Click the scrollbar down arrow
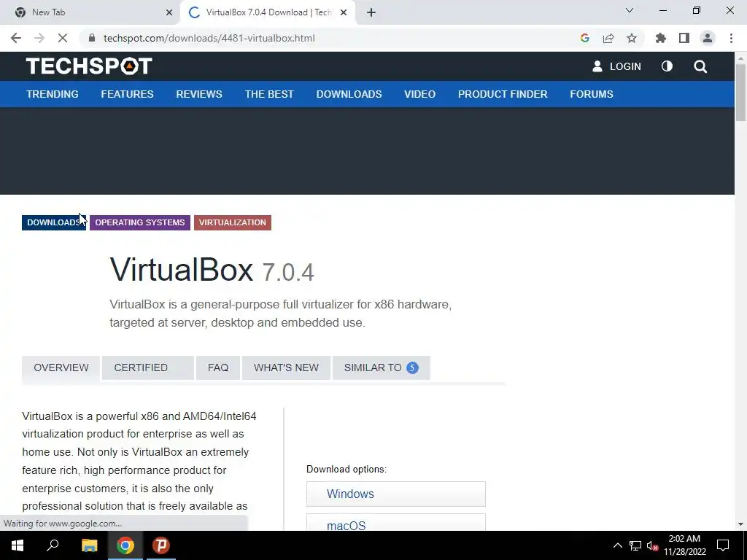The width and height of the screenshot is (747, 560). [x=740, y=524]
